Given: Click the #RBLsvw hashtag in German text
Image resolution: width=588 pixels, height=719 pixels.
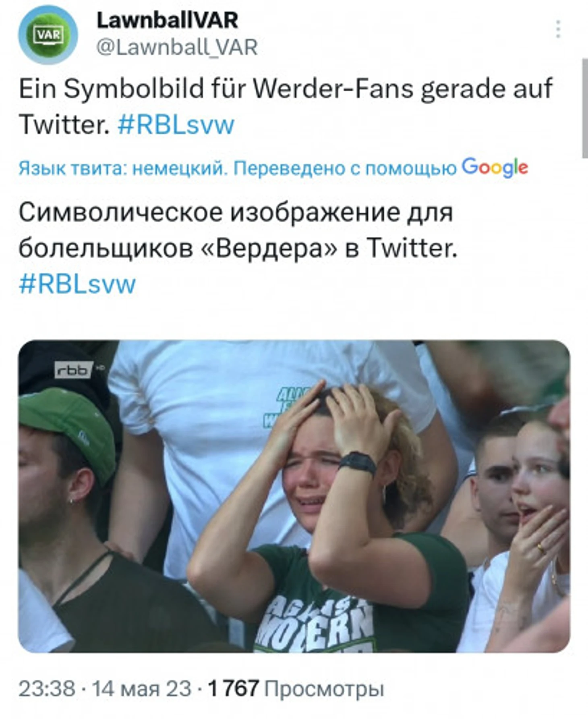Looking at the screenshot, I should tap(176, 125).
